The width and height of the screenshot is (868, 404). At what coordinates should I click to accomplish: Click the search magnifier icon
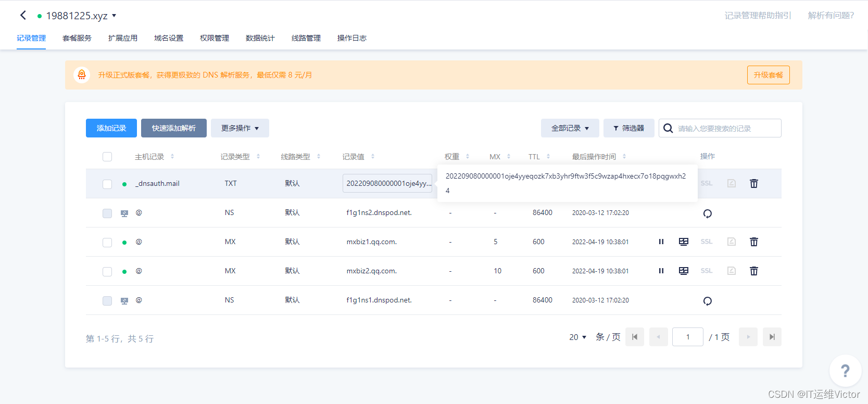[668, 128]
